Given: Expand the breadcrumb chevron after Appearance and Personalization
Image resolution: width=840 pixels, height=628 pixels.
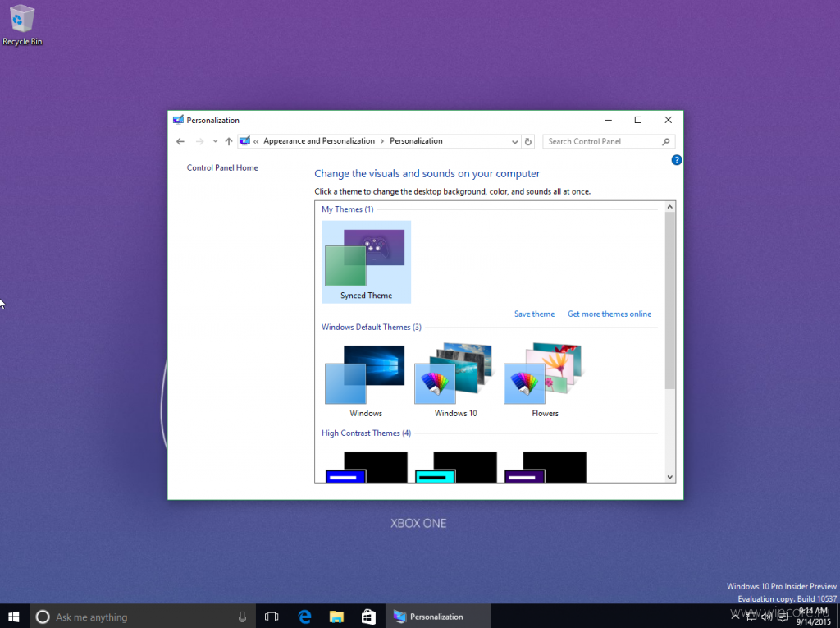Looking at the screenshot, I should pyautogui.click(x=382, y=141).
